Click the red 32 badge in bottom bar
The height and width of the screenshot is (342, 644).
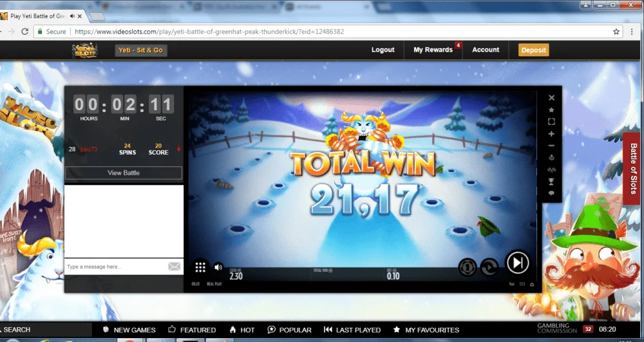(588, 329)
